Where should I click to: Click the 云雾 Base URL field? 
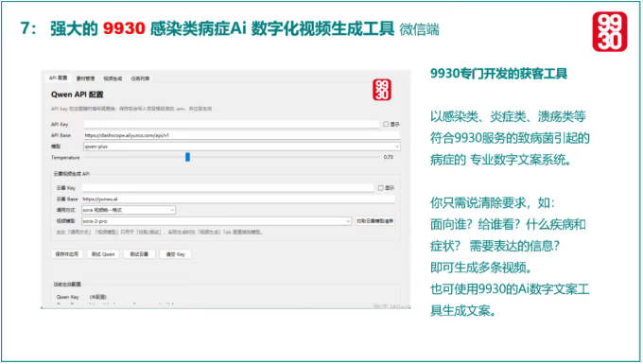(x=238, y=199)
